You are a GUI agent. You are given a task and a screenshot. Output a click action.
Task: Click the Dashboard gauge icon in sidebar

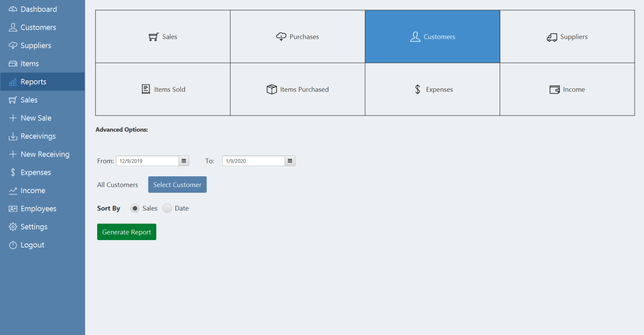(x=13, y=9)
